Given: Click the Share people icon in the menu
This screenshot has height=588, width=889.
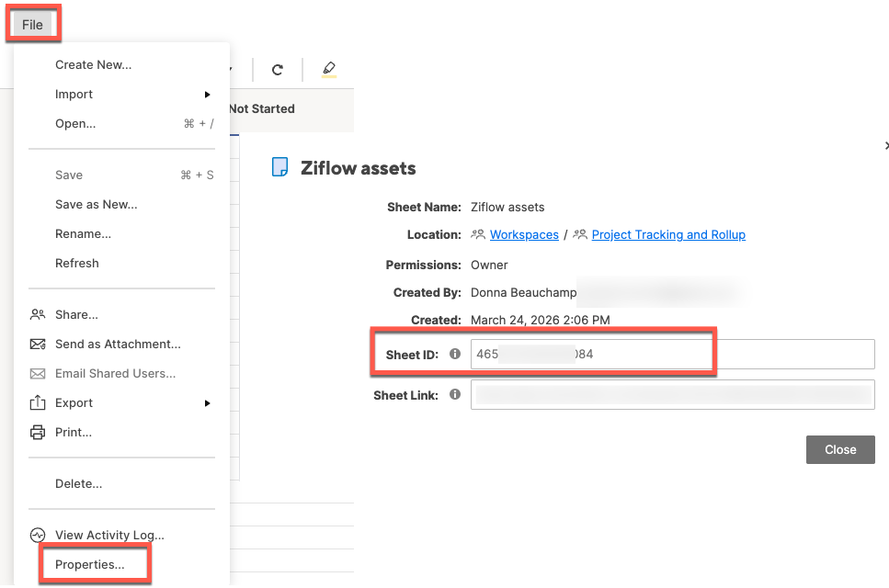Looking at the screenshot, I should [38, 314].
